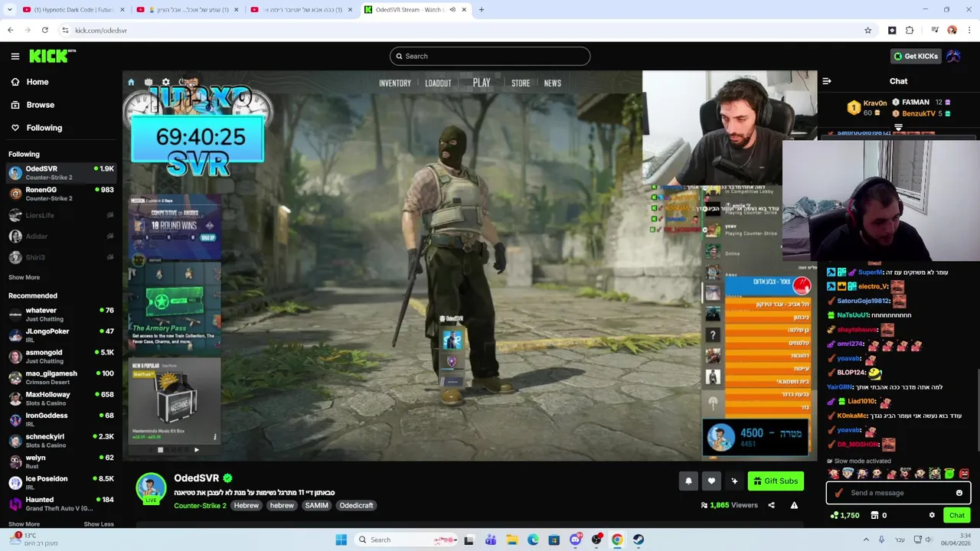This screenshot has width=980, height=551.
Task: Mute the OdedSVR Stream browser tab
Action: click(452, 10)
